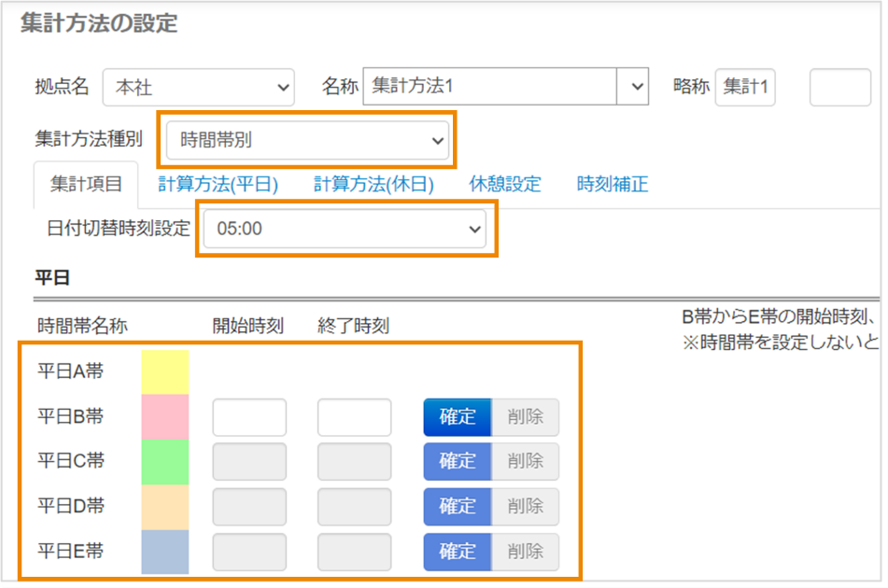Expand the 名称 combo box arrow
Image resolution: width=888 pixels, height=588 pixels.
637,87
